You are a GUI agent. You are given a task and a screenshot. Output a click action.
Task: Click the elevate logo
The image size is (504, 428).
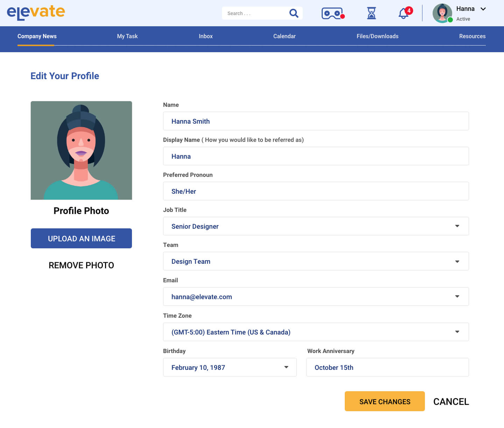[36, 13]
